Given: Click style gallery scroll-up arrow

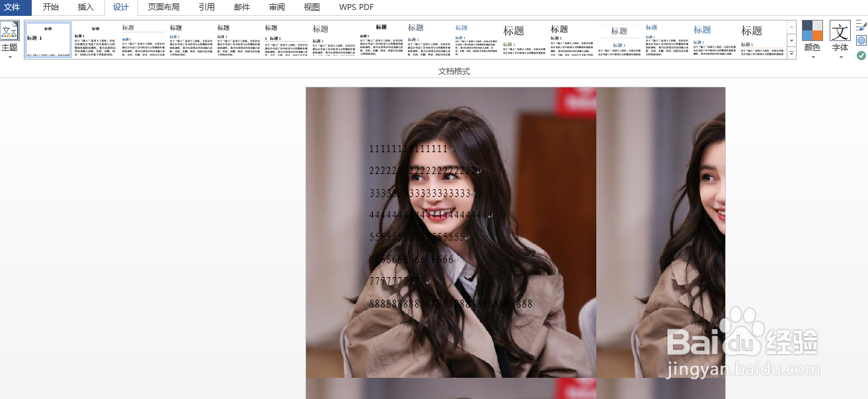Looking at the screenshot, I should (x=791, y=27).
